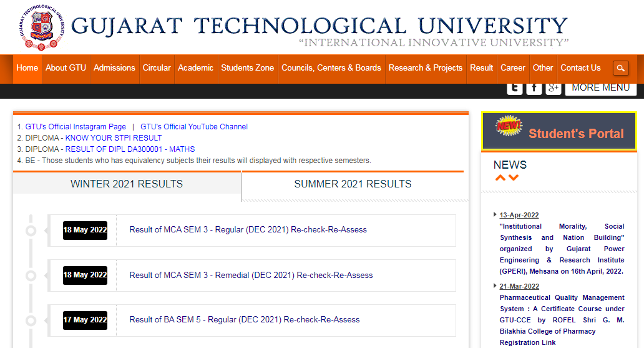This screenshot has width=644, height=348.
Task: Click the BE equivalency subjects notice text
Action: (x=198, y=161)
